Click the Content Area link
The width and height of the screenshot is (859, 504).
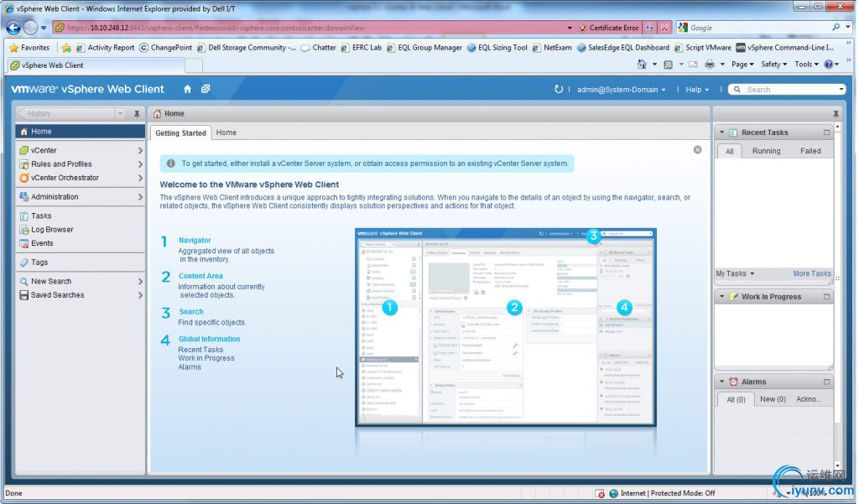coord(200,276)
